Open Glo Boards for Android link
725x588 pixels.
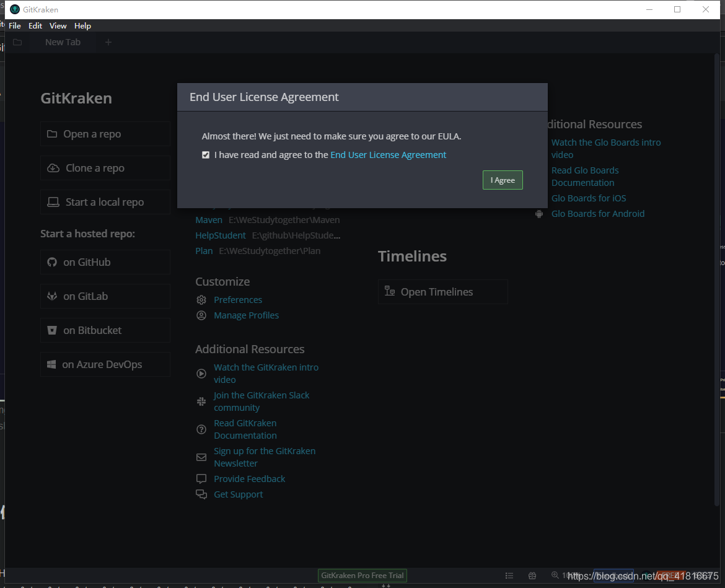pos(598,214)
